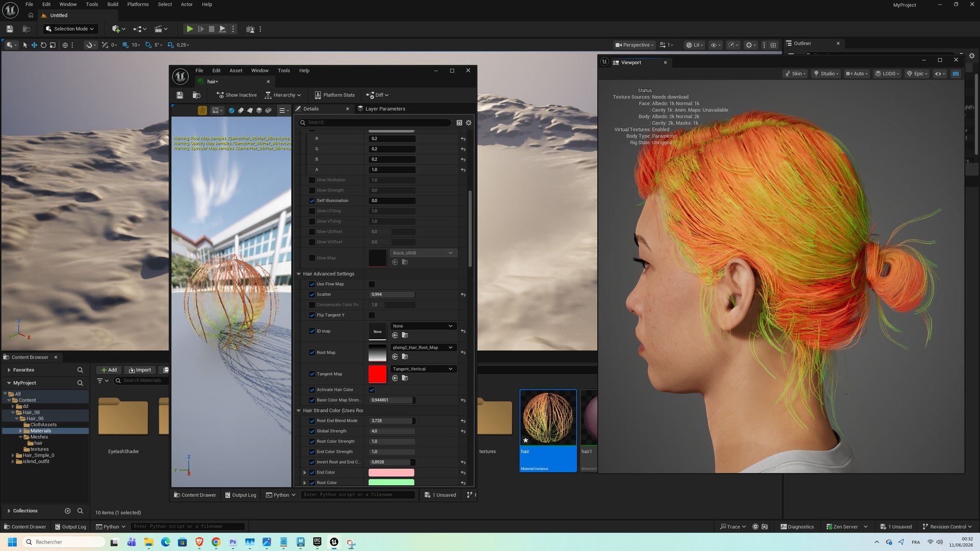Screen dimensions: 980x551
Task: Click Browse to asset icon in material editor
Action: tap(197, 95)
